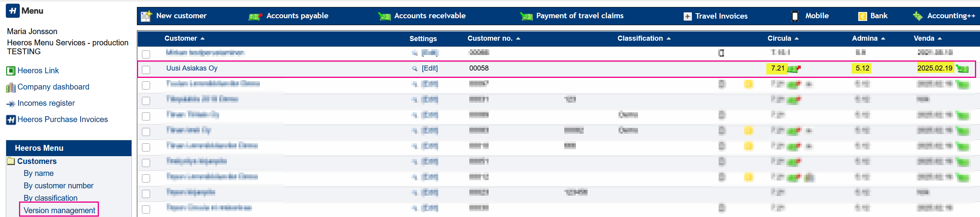The width and height of the screenshot is (980, 217).
Task: Open the Bank icon
Action: tap(862, 16)
